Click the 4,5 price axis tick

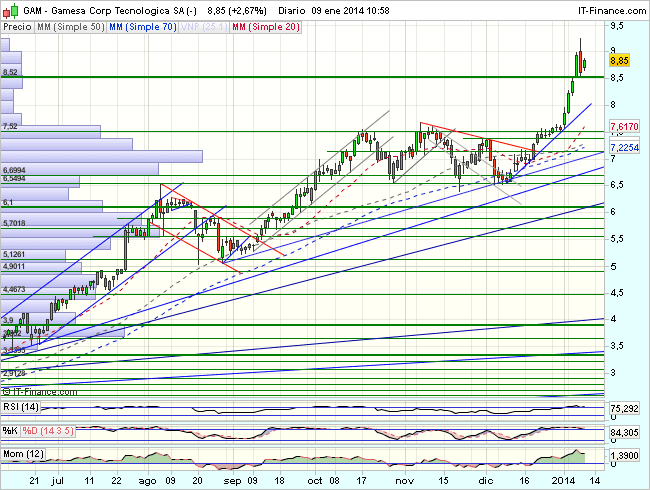click(617, 293)
